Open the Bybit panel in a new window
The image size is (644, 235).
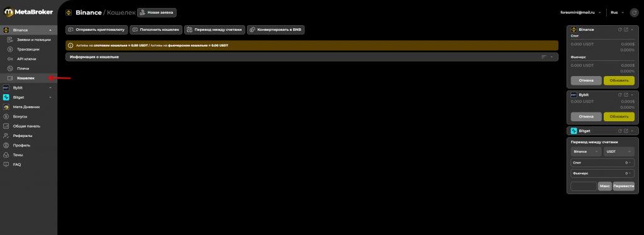coord(626,94)
